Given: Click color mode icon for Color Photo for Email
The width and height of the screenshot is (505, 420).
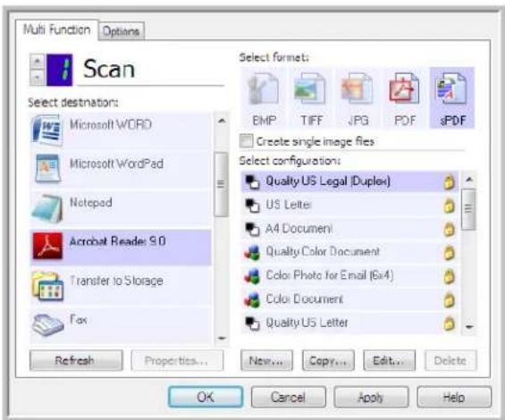Looking at the screenshot, I should tap(252, 276).
